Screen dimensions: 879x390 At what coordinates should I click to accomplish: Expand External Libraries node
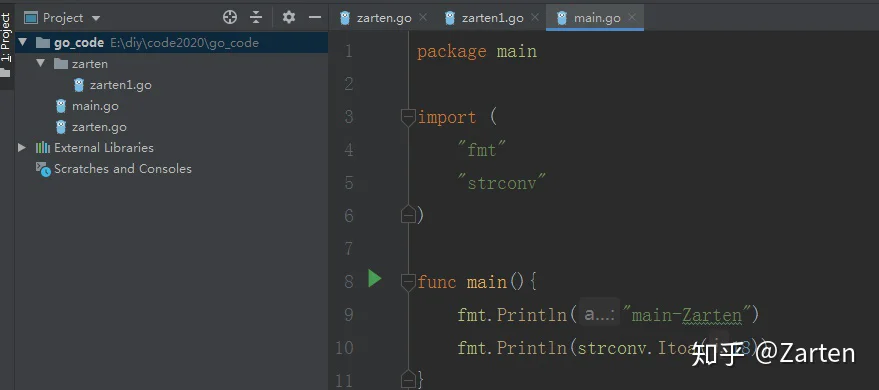(22, 148)
